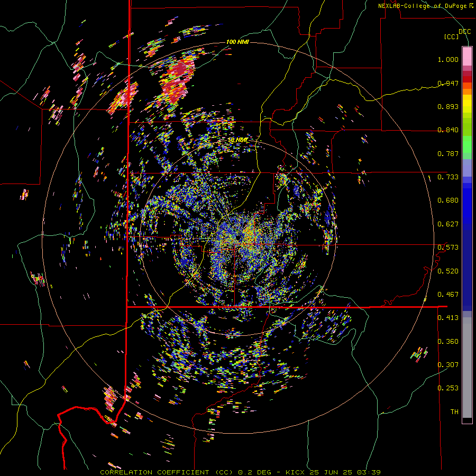Select the 0.573 color scale value
476x476 pixels.
[448, 248]
